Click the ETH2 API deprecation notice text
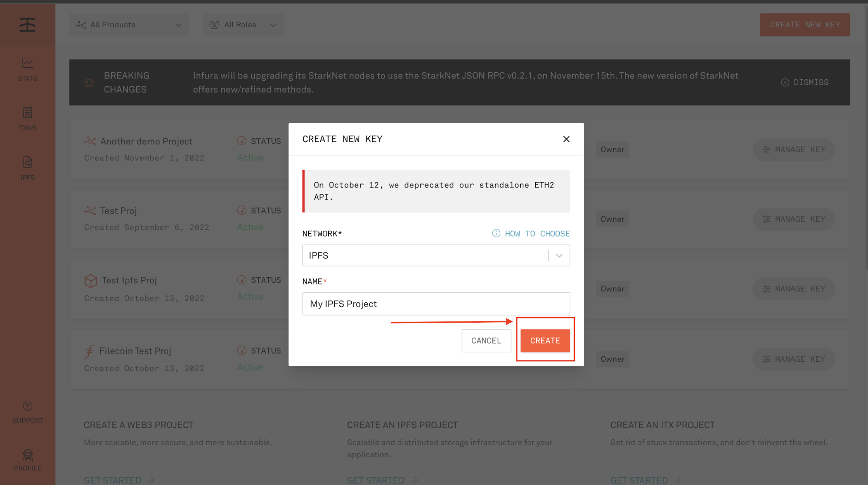Image resolution: width=868 pixels, height=485 pixels. [433, 191]
